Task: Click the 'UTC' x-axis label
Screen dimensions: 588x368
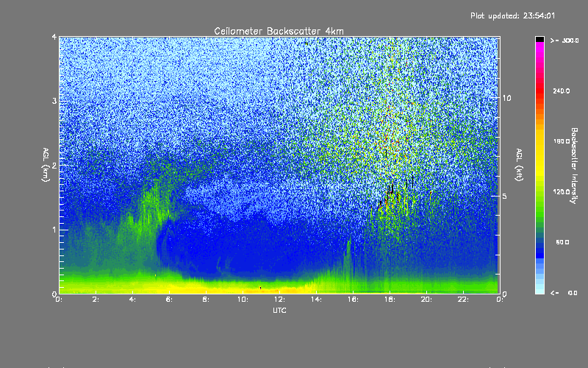Action: pos(279,310)
